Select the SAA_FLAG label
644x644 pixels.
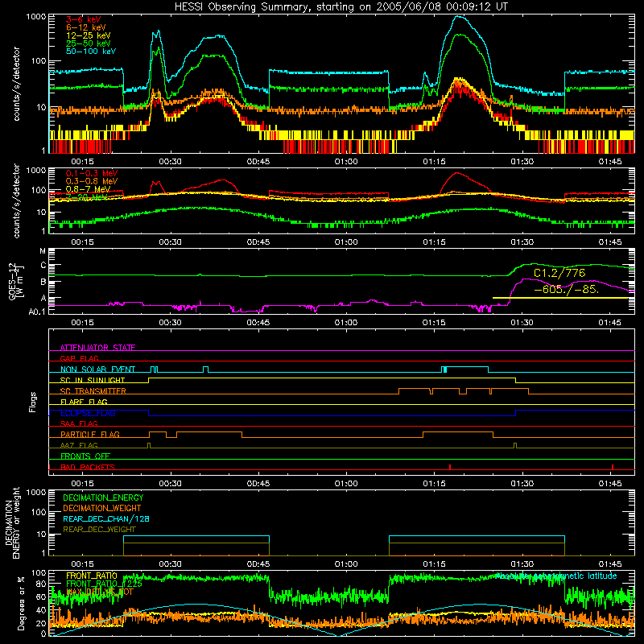(79, 423)
